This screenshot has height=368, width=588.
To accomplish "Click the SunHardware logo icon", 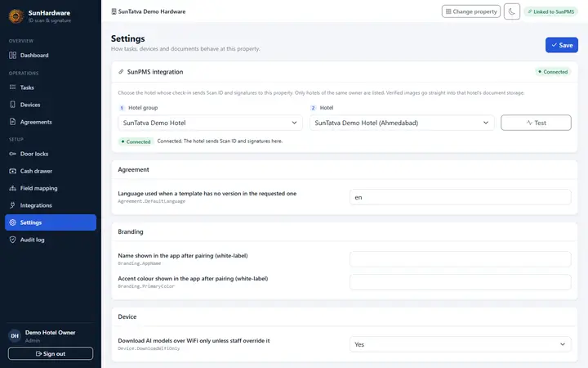I will point(16,16).
